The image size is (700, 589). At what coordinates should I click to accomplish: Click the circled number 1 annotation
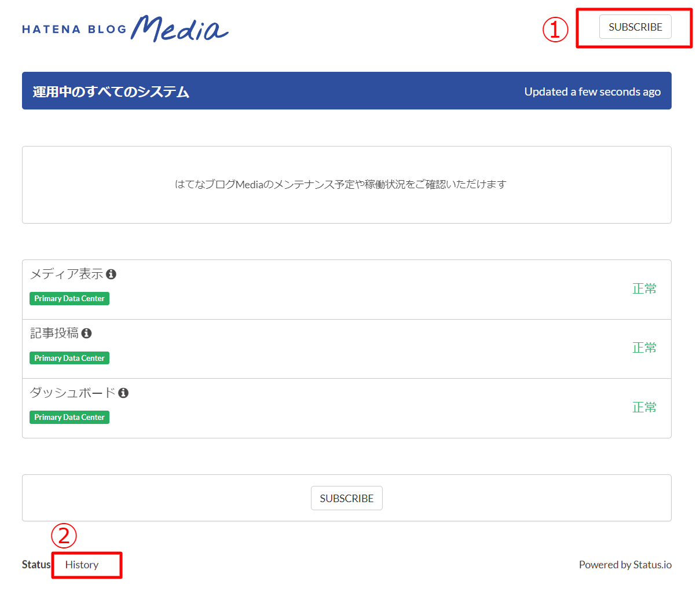(555, 30)
